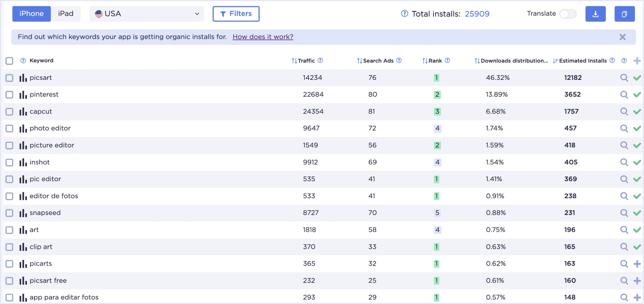Click the download export icon button
Image resolution: width=644 pixels, height=304 pixels.
(595, 14)
